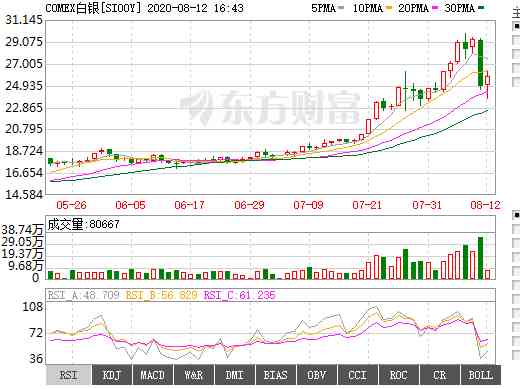
Task: Show the W&R indicator tab
Action: 194,375
